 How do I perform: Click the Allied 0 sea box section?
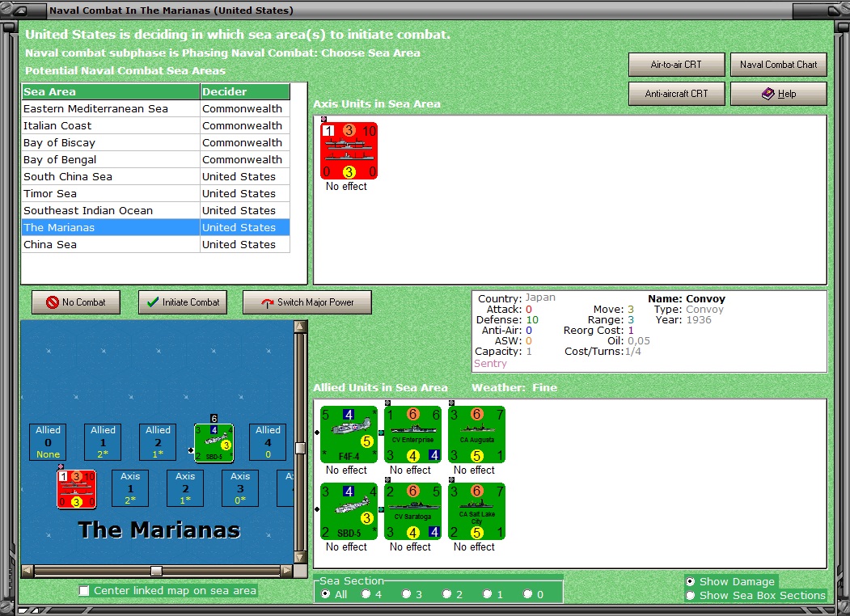[48, 442]
